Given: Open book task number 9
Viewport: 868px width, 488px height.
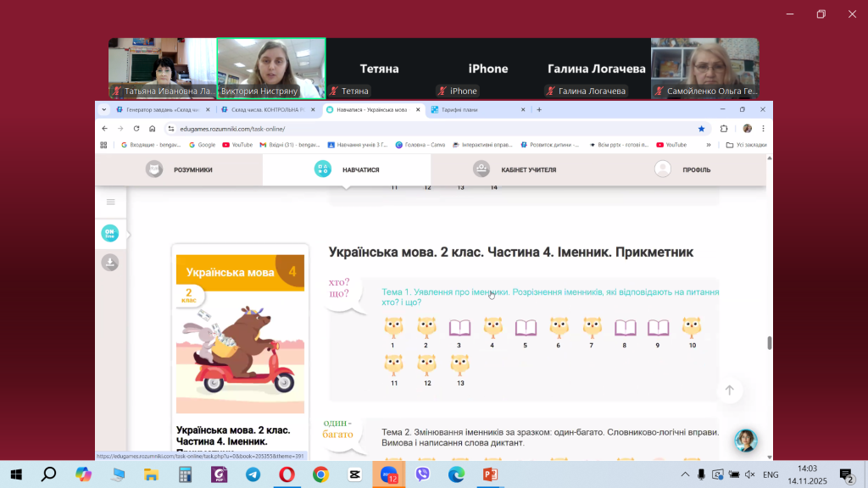Looking at the screenshot, I should point(658,328).
